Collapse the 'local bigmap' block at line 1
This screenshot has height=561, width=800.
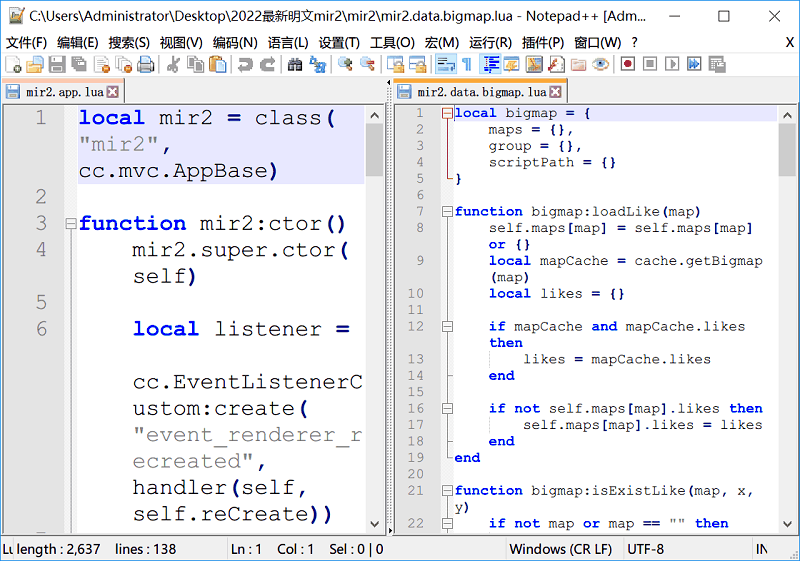pyautogui.click(x=447, y=114)
